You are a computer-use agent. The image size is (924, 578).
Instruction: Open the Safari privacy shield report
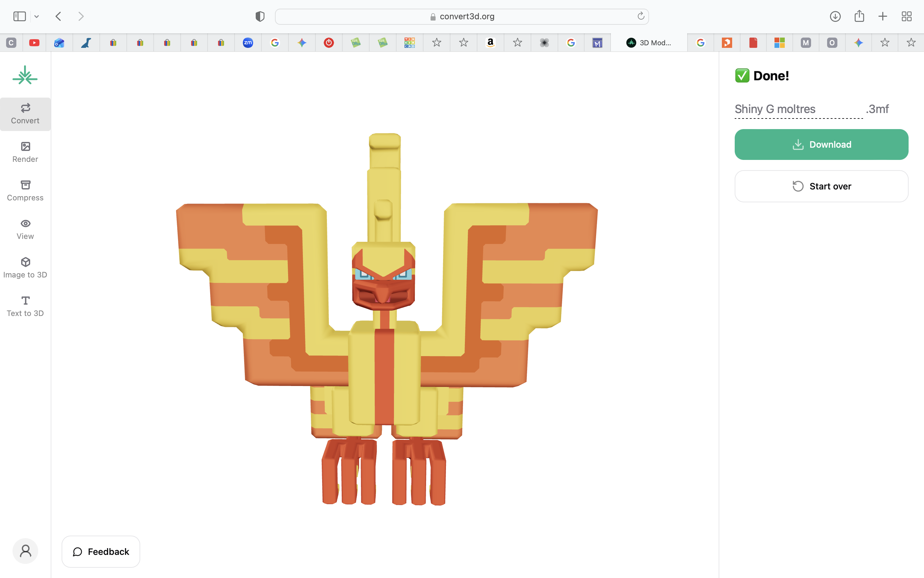pos(260,16)
